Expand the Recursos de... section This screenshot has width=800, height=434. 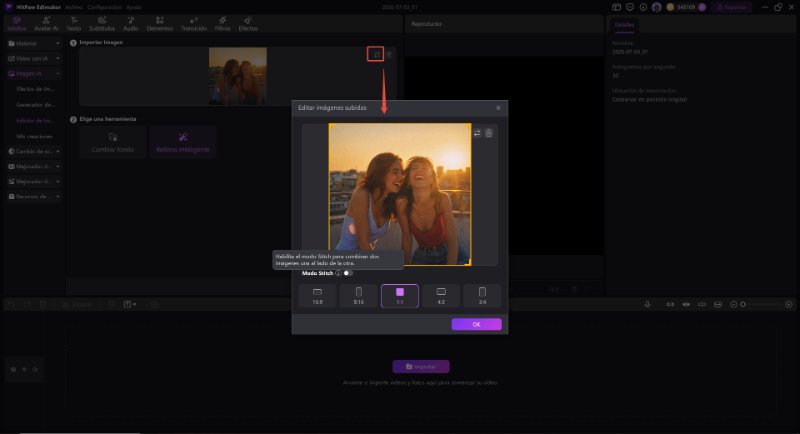pos(34,196)
